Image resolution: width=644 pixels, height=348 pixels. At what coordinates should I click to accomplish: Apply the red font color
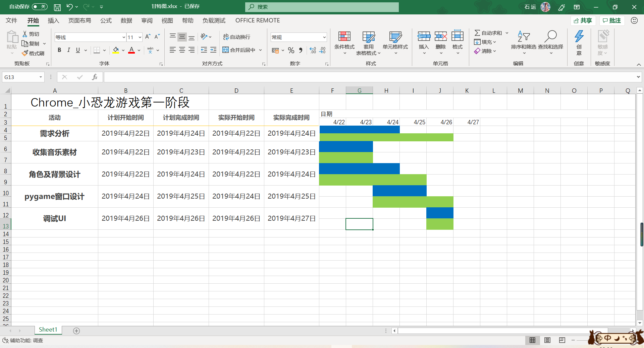click(x=131, y=50)
